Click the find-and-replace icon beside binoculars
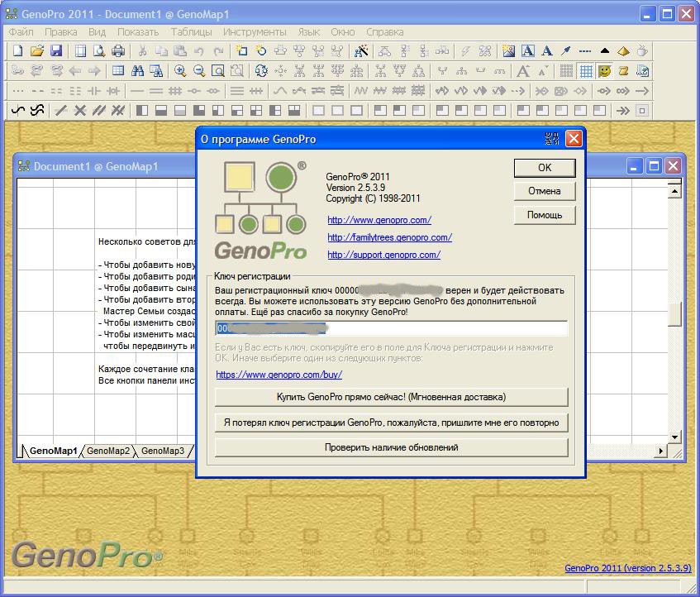700x597 pixels. pyautogui.click(x=156, y=70)
